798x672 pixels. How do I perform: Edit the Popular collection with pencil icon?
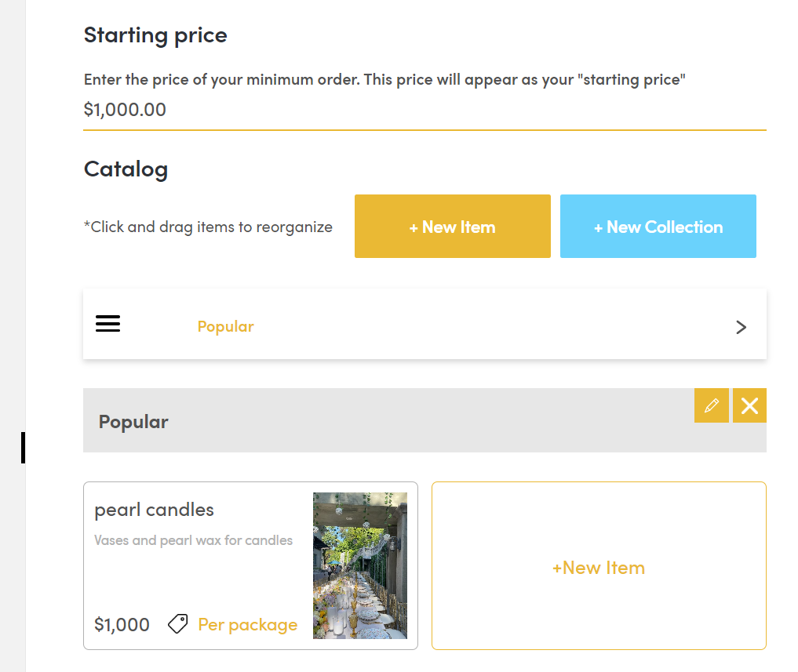click(x=712, y=405)
